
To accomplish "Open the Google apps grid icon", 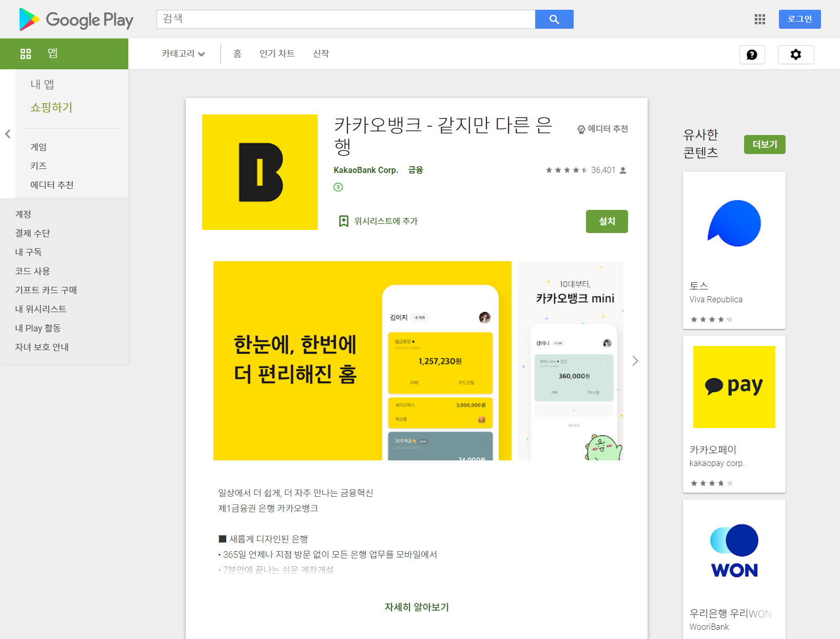I will [760, 19].
